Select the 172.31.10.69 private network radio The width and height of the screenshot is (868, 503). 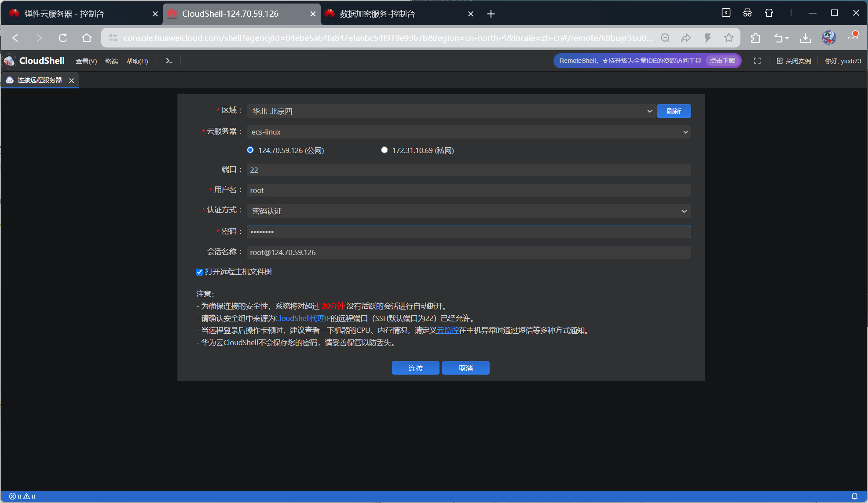[385, 150]
